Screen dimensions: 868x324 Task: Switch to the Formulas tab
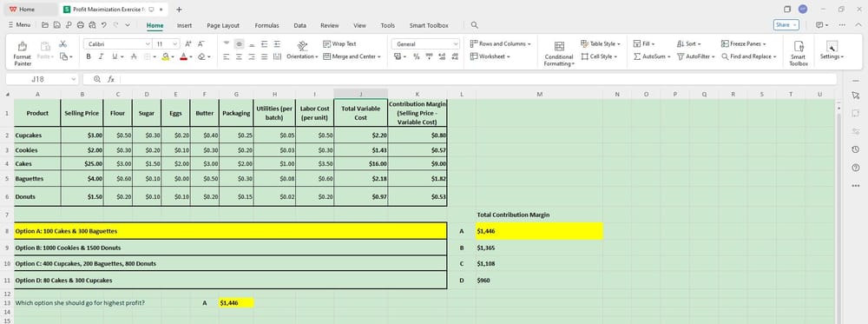tap(266, 25)
